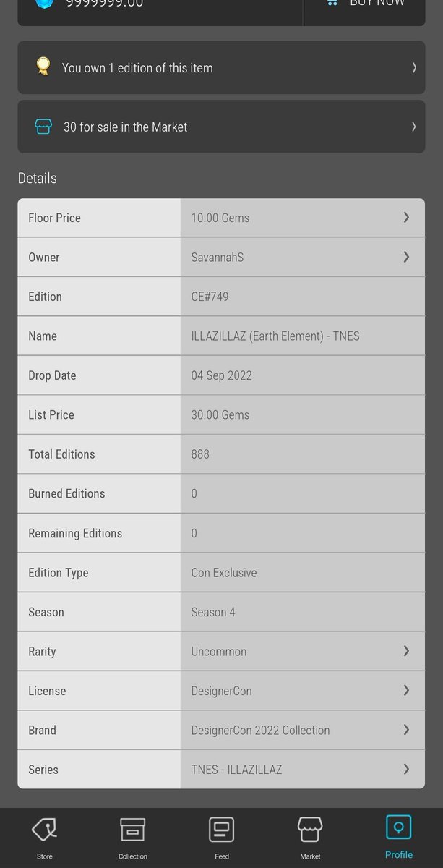Open the Market stall icon
The image size is (443, 868).
pos(310,829)
